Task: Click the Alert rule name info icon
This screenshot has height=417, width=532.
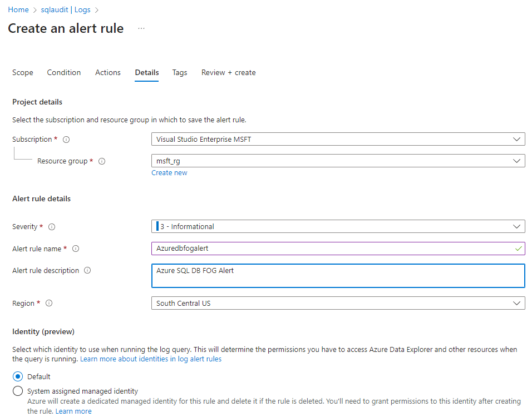Action: [x=76, y=249]
